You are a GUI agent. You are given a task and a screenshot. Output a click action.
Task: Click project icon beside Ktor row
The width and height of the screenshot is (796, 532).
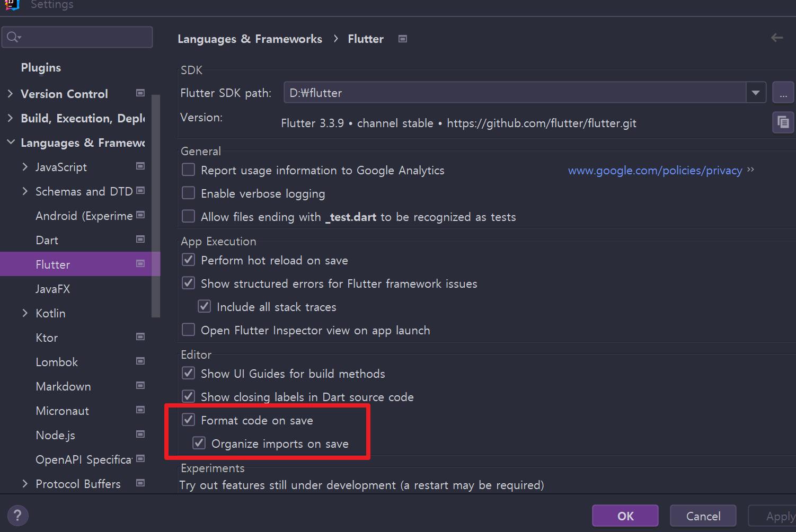pyautogui.click(x=140, y=337)
